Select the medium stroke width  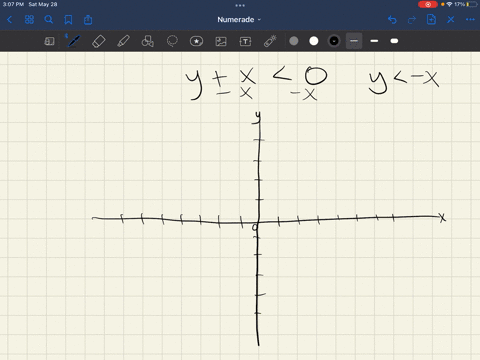pos(374,41)
